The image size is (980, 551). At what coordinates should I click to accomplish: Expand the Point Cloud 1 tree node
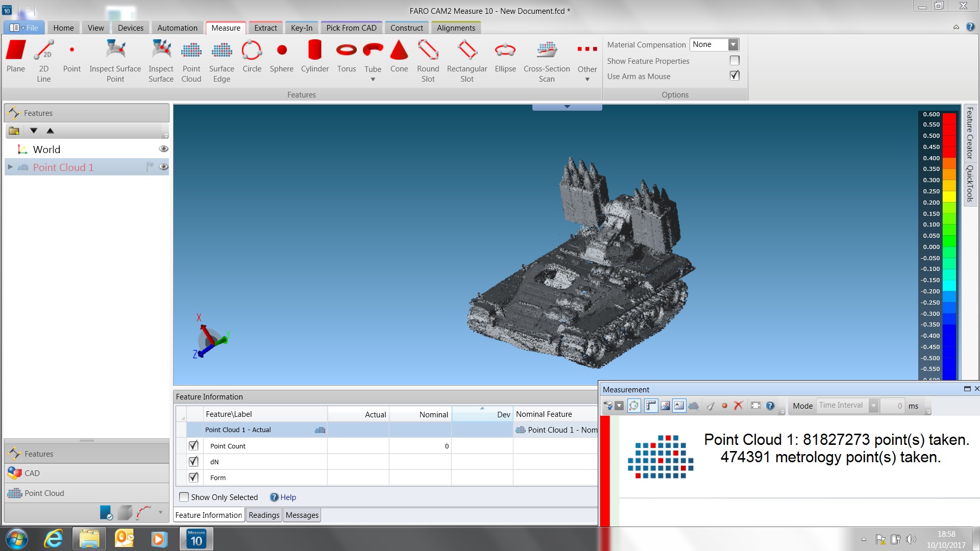(10, 167)
